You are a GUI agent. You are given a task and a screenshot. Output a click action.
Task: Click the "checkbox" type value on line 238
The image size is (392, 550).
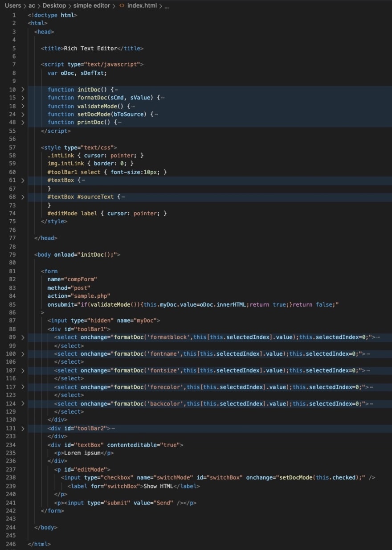coord(117,478)
